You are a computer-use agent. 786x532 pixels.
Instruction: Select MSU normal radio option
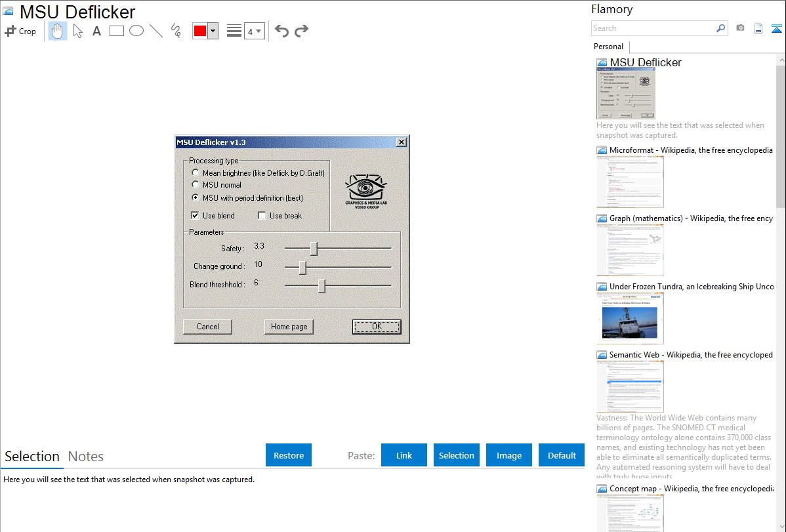196,185
